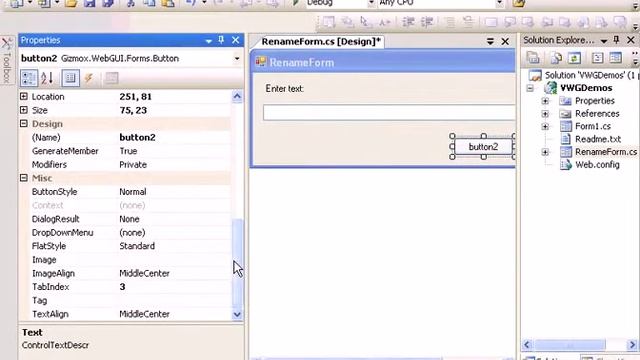This screenshot has width=640, height=360.
Task: Pin the Solution Explorer panel
Action: 616,40
